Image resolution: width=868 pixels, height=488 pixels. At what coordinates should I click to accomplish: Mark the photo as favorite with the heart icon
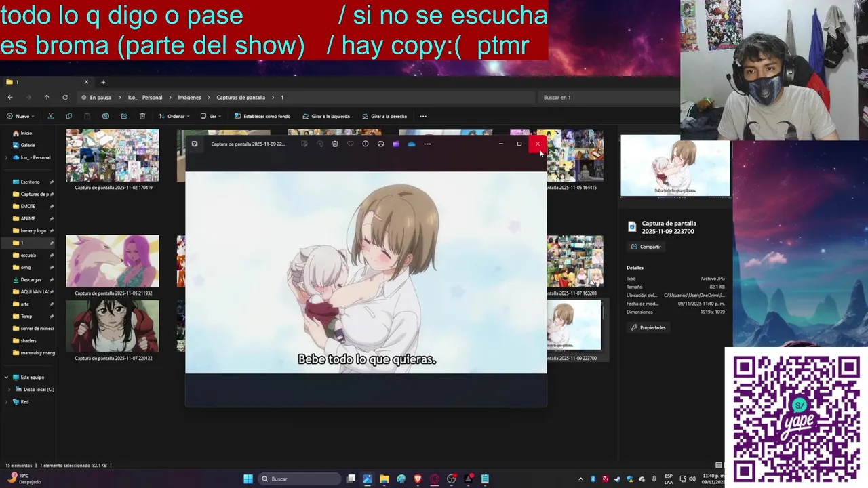350,144
